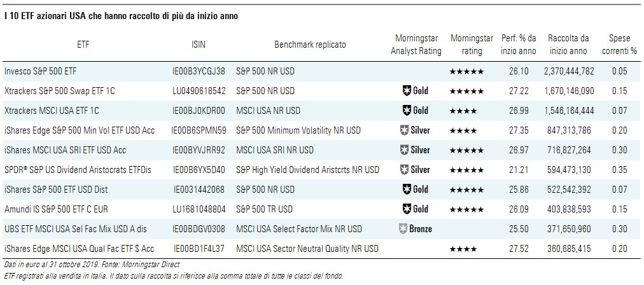This screenshot has width=644, height=285.
Task: Click the five-star rating for Invesco S&P 500 ETF
Action: coord(466,71)
